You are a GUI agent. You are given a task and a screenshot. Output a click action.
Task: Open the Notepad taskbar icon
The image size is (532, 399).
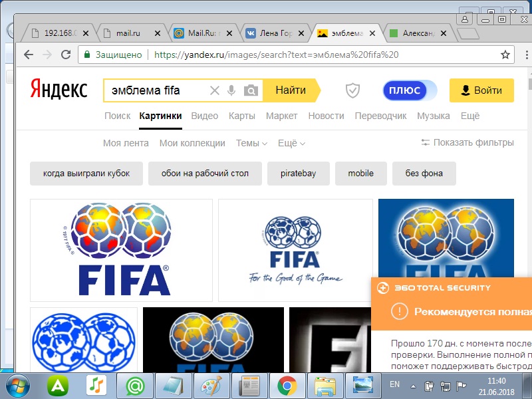click(x=173, y=386)
